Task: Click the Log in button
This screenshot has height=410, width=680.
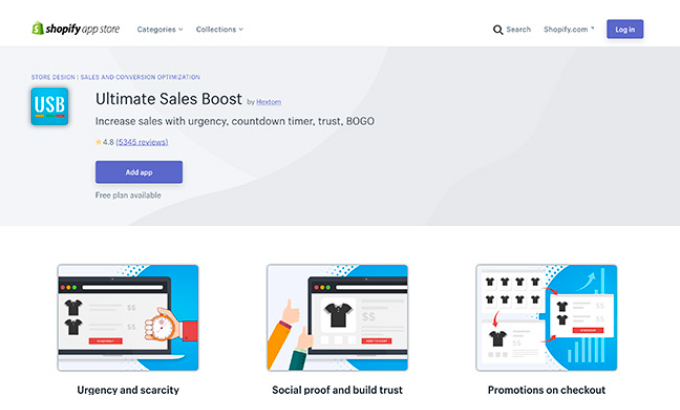Action: (x=625, y=29)
